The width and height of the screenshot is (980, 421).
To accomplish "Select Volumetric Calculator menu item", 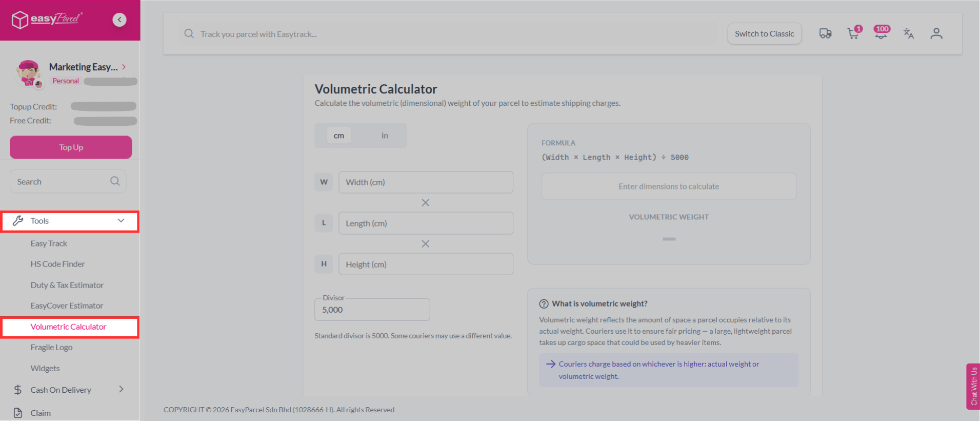I will [68, 327].
